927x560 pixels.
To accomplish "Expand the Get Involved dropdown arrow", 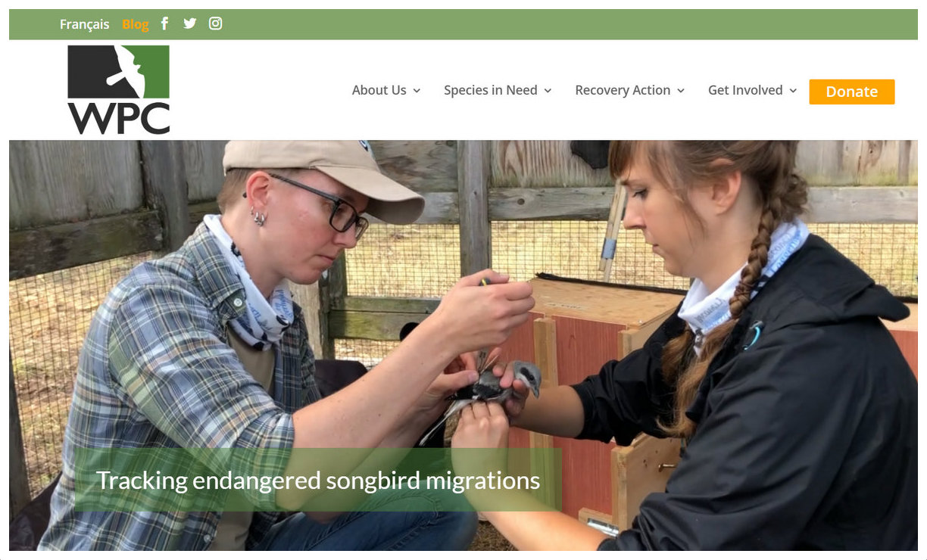I will [x=793, y=91].
